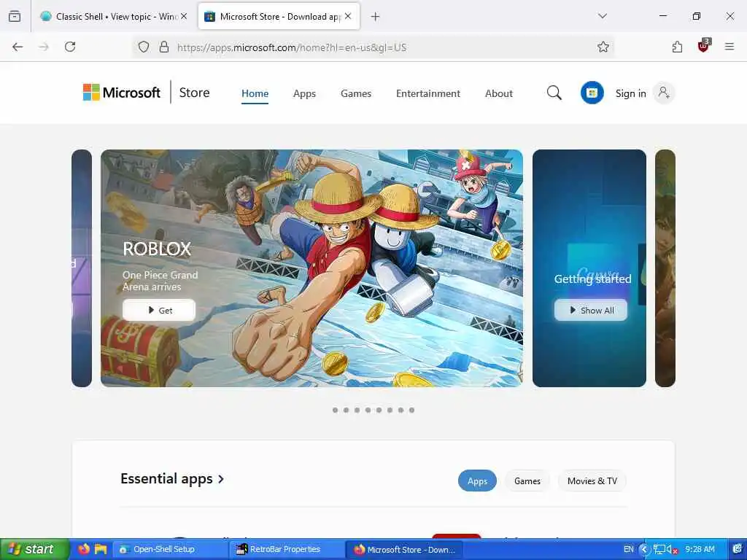The image size is (747, 560).
Task: Click the blue Microsoft Store app icon
Action: pyautogui.click(x=592, y=93)
